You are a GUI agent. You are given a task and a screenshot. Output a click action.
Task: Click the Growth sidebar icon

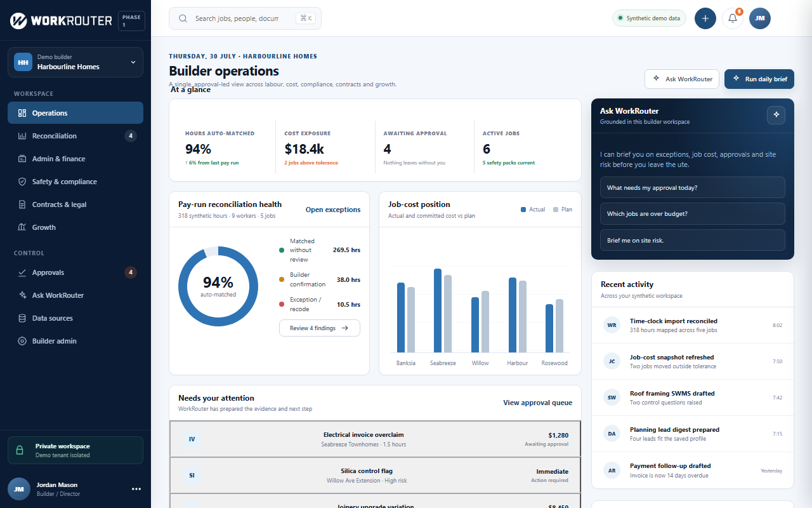tap(22, 227)
